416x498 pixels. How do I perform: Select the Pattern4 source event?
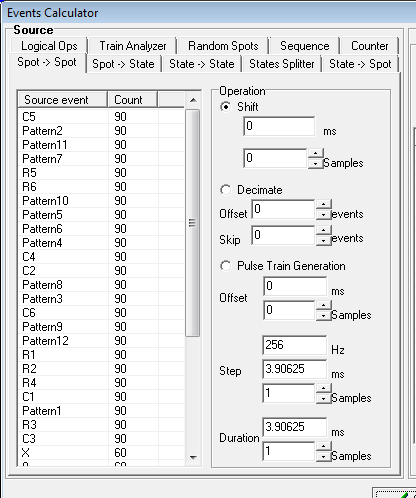coord(101,243)
